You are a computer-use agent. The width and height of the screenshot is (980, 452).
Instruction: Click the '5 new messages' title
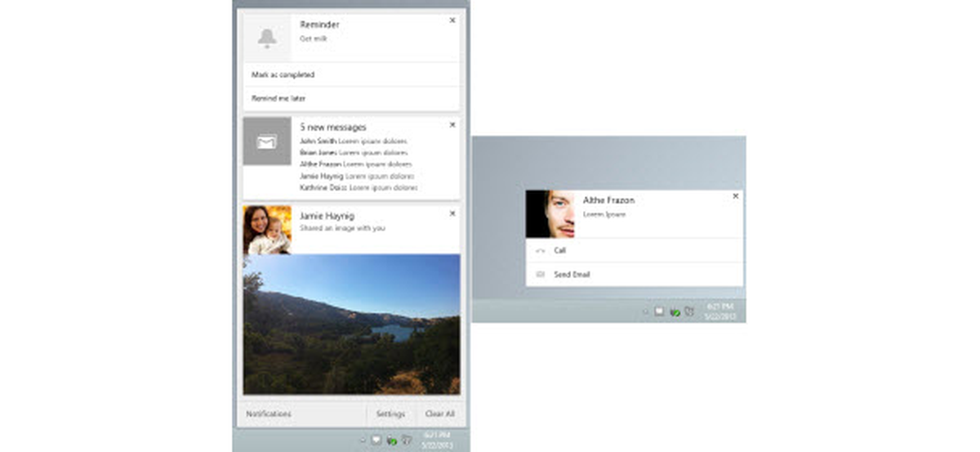pos(333,128)
